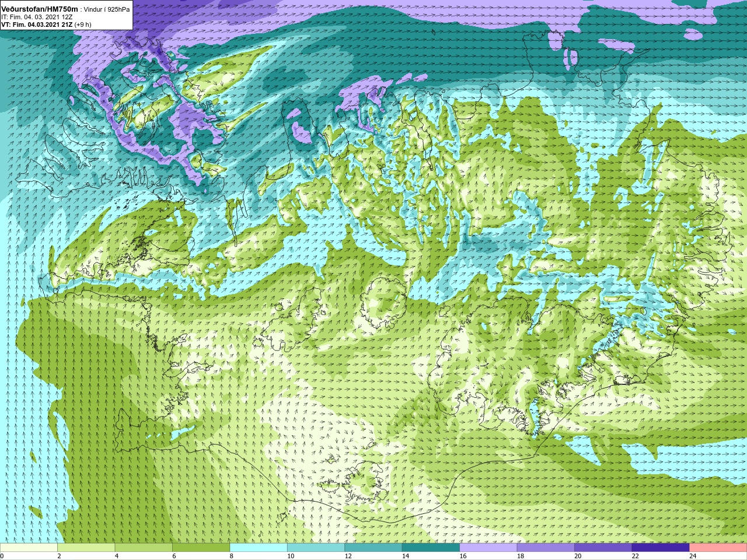This screenshot has width=747, height=560.
Task: Click the dark teal 14–16 legend swatch
Action: [431, 548]
